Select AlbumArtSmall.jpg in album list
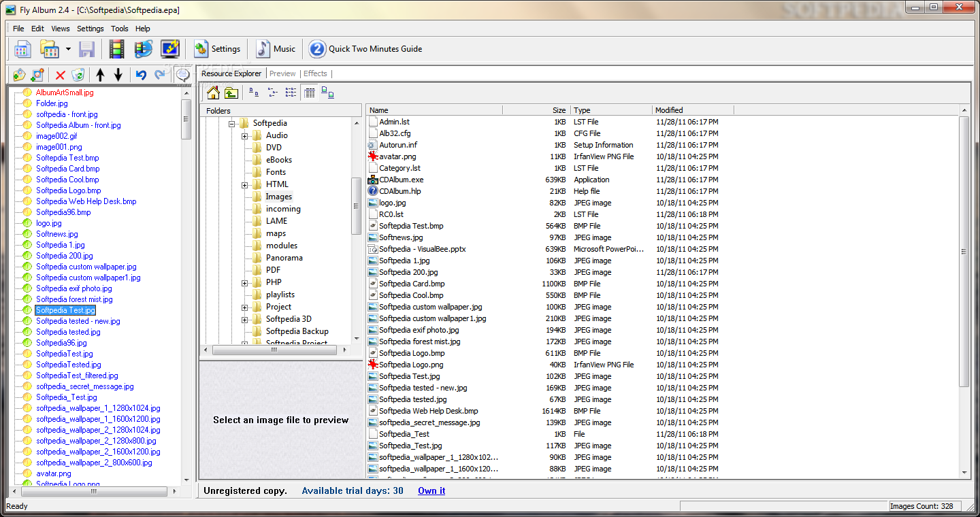The width and height of the screenshot is (980, 517). [65, 93]
